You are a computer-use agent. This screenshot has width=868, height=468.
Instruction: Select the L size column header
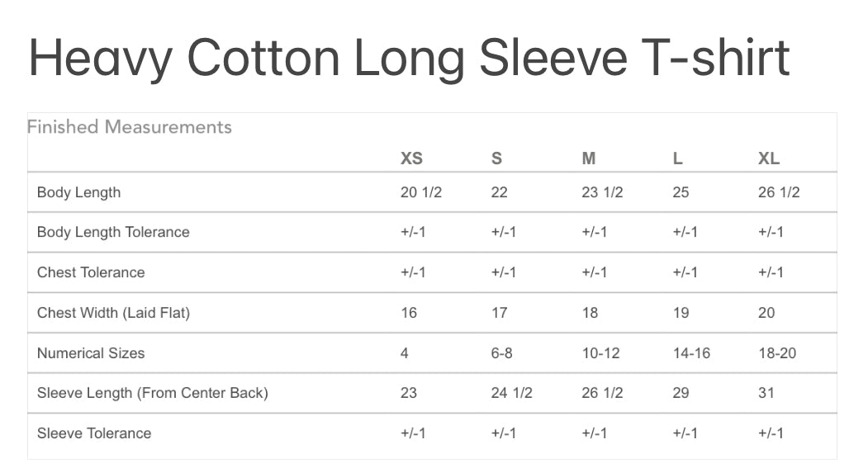point(677,158)
